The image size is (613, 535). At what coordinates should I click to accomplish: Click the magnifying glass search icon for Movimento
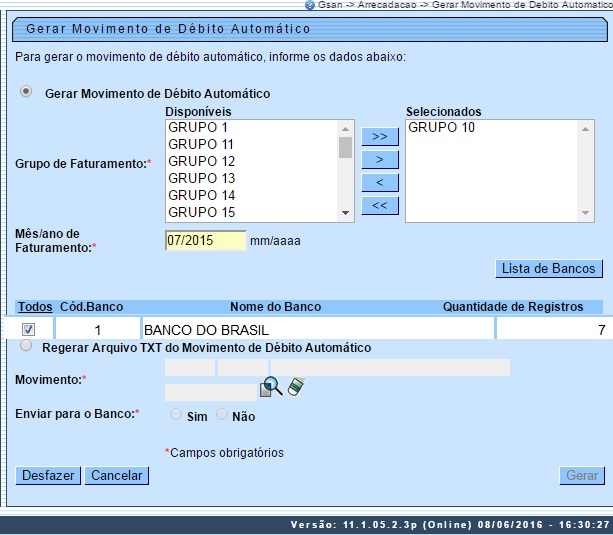click(271, 388)
